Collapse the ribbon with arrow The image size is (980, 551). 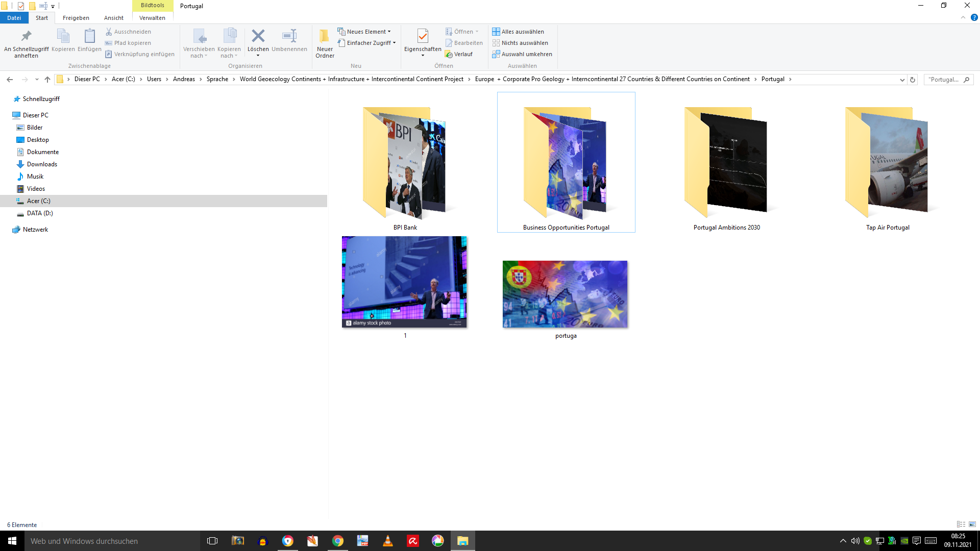click(x=963, y=17)
